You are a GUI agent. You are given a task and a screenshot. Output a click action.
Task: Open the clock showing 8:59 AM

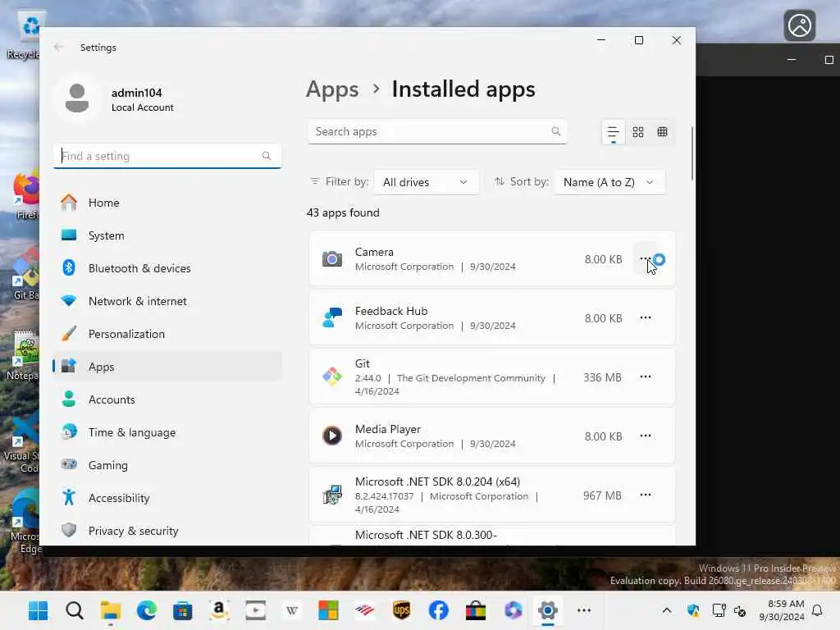click(x=782, y=610)
